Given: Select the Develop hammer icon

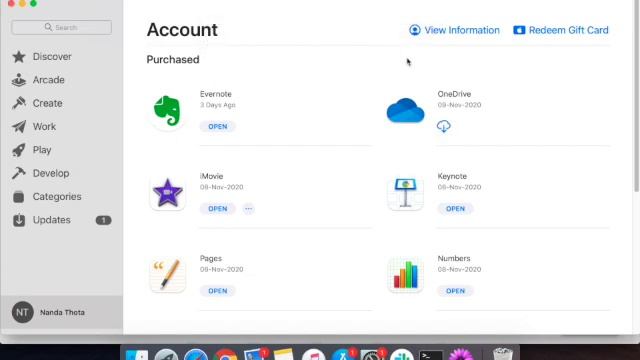Looking at the screenshot, I should tap(19, 173).
